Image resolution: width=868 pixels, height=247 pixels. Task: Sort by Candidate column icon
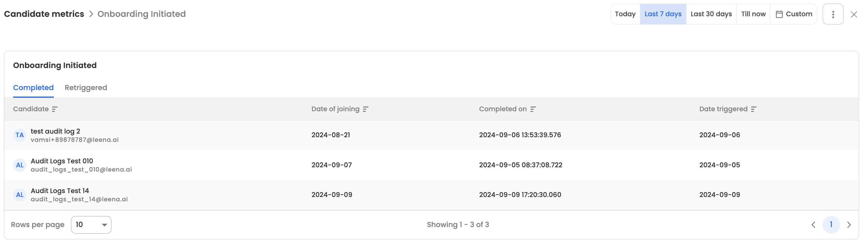[x=54, y=109]
